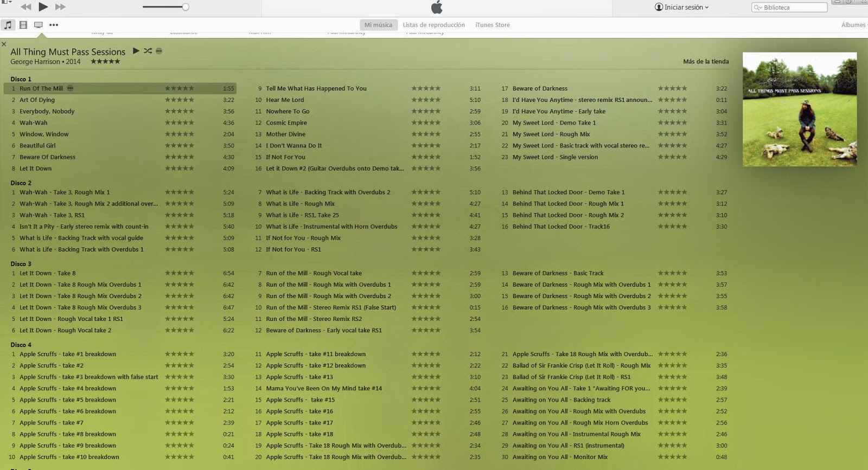Image resolution: width=868 pixels, height=470 pixels.
Task: Open the options ellipsis on Run Of The Mill
Action: click(70, 88)
